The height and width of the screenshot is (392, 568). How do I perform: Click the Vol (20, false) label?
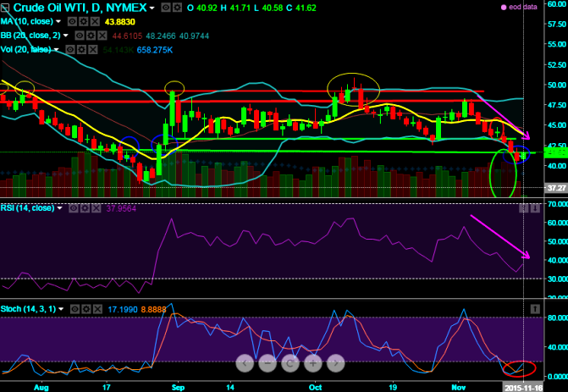(x=25, y=50)
